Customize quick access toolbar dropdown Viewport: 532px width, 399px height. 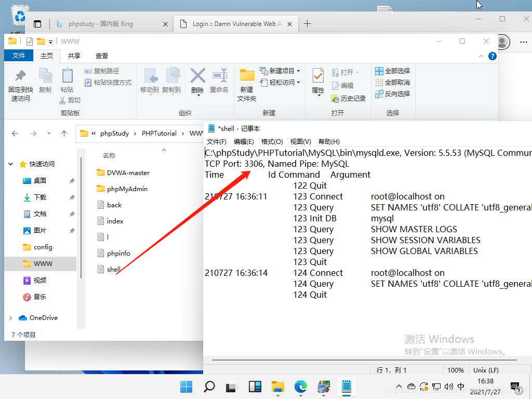pyautogui.click(x=50, y=42)
